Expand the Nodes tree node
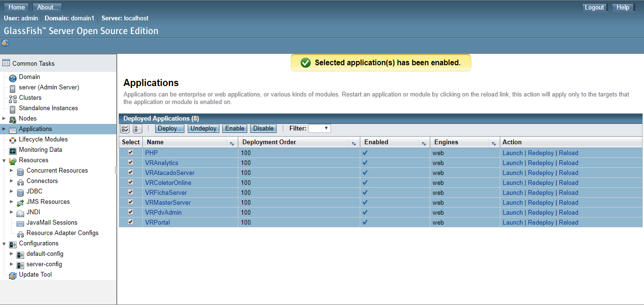The height and width of the screenshot is (305, 644). click(4, 118)
